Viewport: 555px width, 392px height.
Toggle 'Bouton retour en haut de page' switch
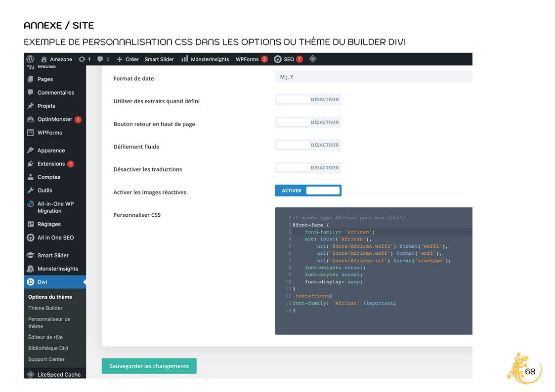point(308,122)
